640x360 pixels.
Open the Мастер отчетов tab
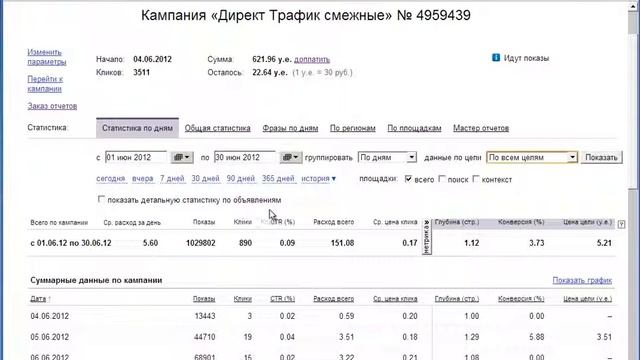pyautogui.click(x=481, y=128)
